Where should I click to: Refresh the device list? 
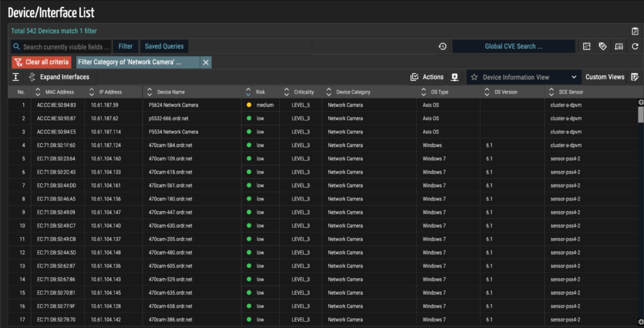click(x=635, y=46)
